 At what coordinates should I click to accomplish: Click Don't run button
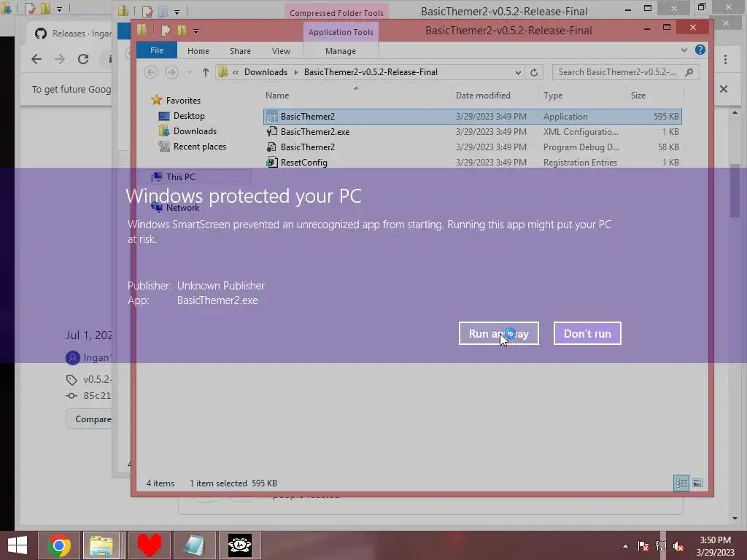(587, 333)
